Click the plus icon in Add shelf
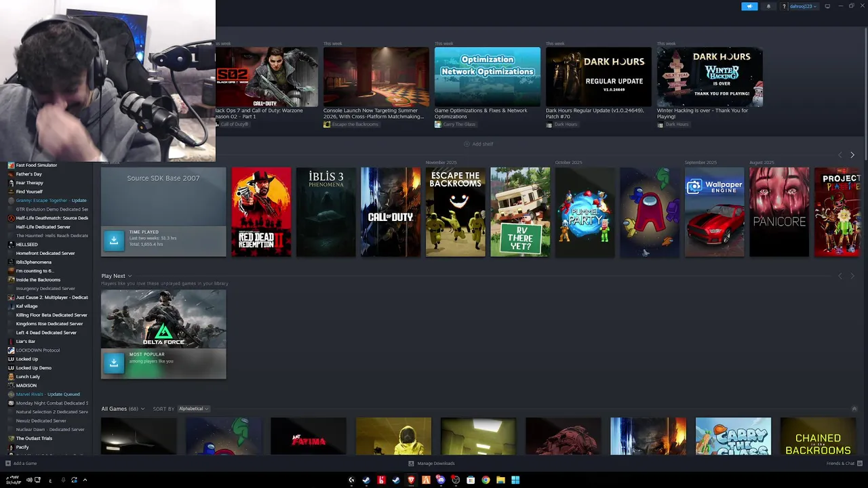868x488 pixels. pos(467,144)
